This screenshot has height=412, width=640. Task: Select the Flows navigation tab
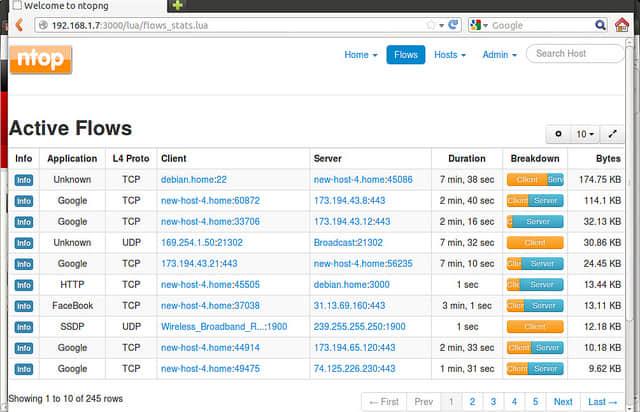[406, 55]
